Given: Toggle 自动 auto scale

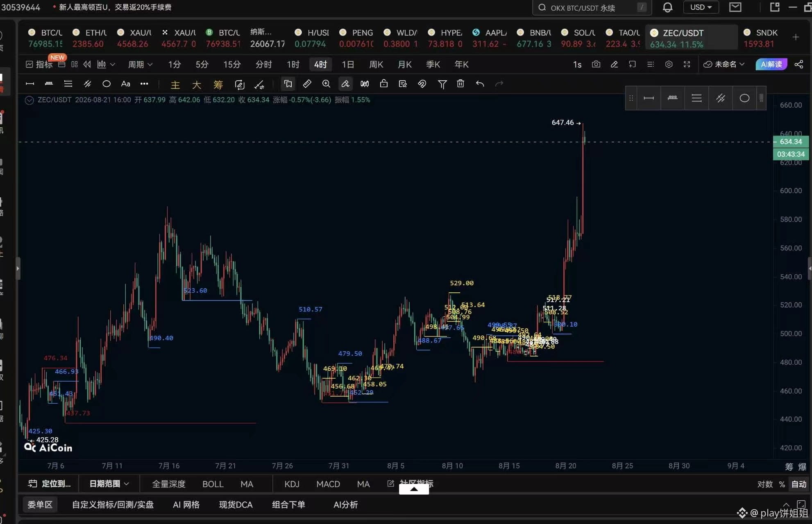Looking at the screenshot, I should (x=799, y=484).
